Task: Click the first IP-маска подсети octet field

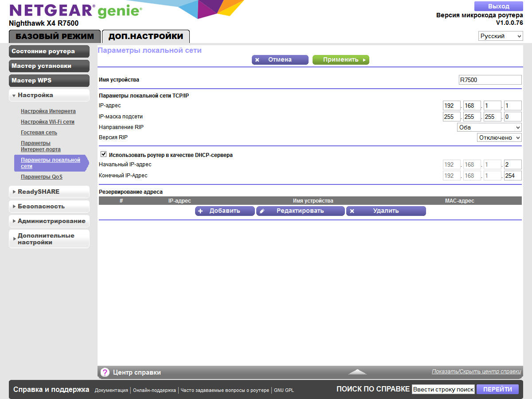Action: click(452, 117)
